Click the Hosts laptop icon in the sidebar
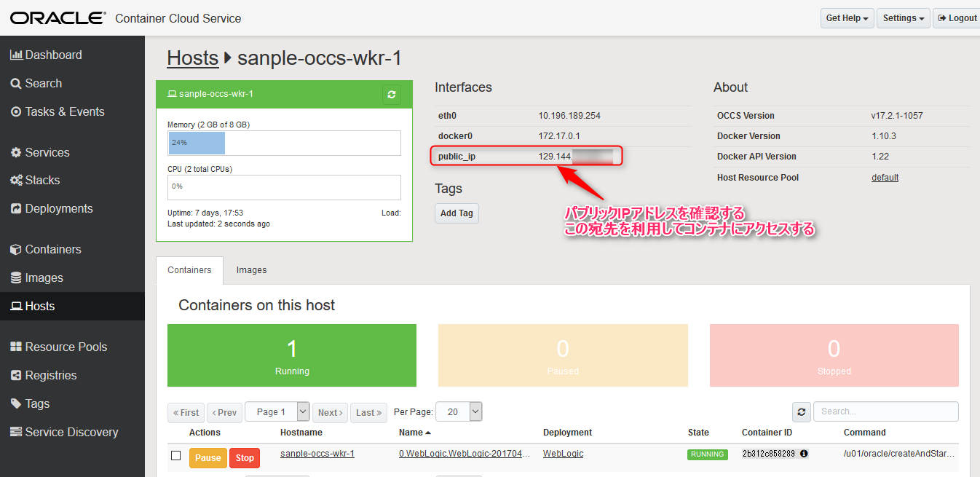The image size is (980, 477). (16, 306)
